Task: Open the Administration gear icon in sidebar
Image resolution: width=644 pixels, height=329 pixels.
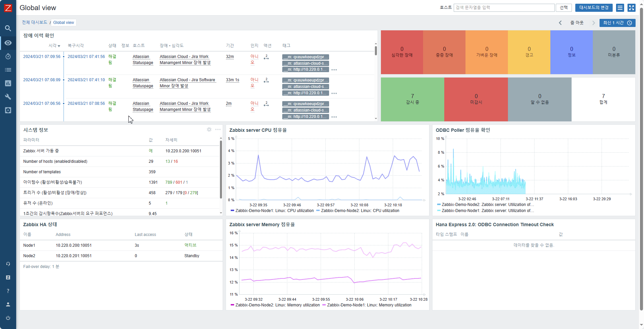Action: pyautogui.click(x=8, y=110)
